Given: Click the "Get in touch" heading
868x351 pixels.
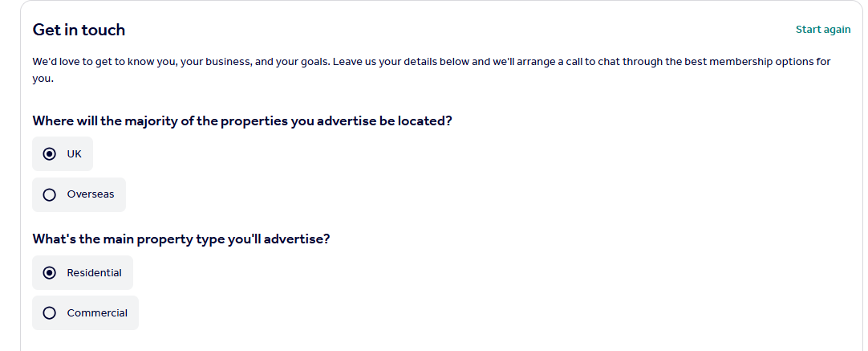Looking at the screenshot, I should 79,30.
